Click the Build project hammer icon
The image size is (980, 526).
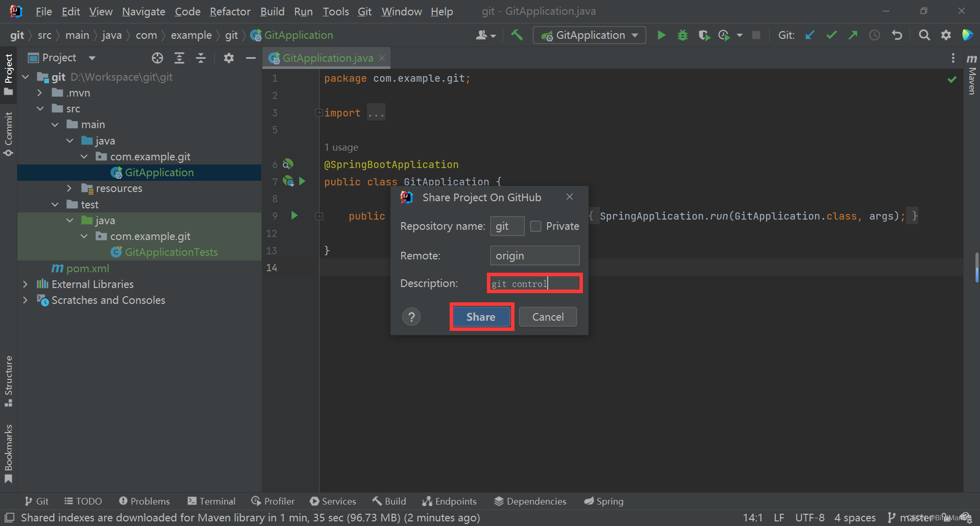point(517,35)
